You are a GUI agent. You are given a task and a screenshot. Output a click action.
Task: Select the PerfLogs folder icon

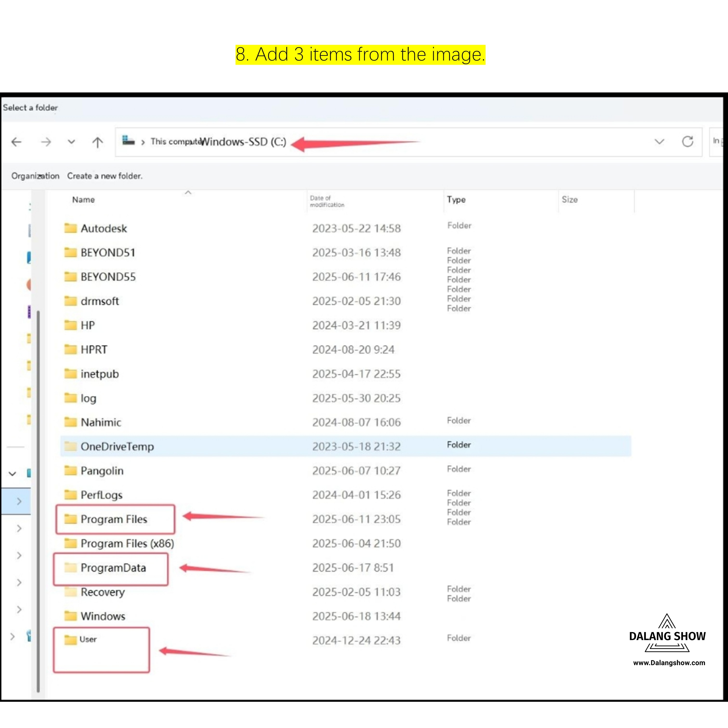click(71, 494)
